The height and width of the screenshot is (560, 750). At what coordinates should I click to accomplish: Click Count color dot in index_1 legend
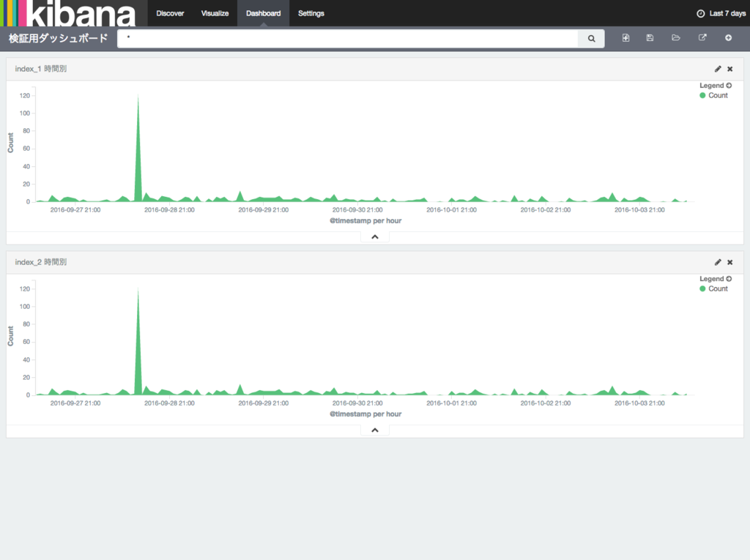tap(702, 95)
